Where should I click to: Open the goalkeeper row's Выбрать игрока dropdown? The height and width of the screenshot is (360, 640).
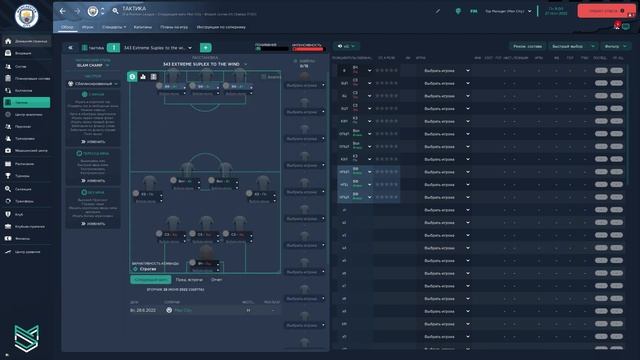point(447,71)
